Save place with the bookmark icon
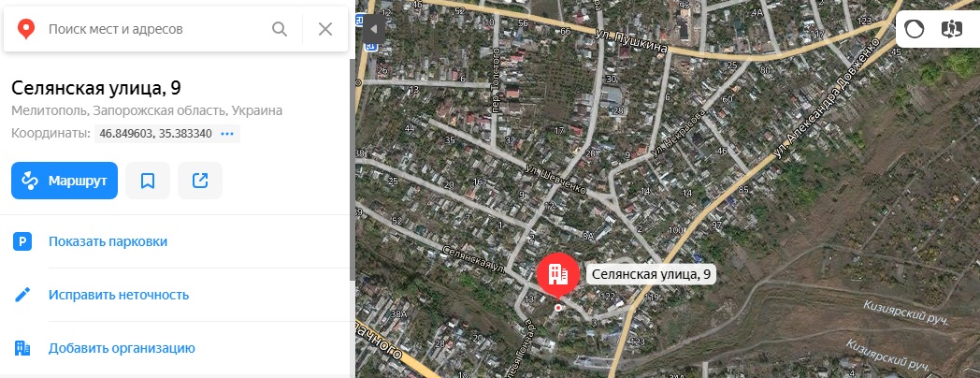980x378 pixels. click(148, 181)
